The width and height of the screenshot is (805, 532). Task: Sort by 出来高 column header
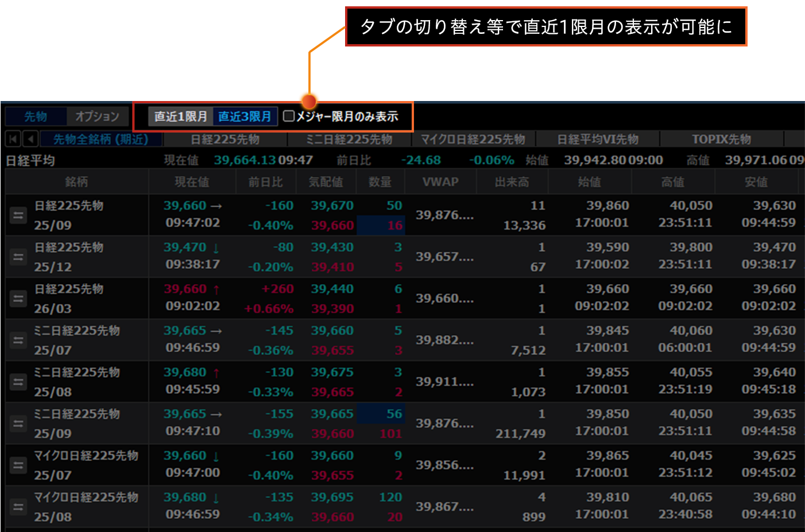(x=512, y=182)
